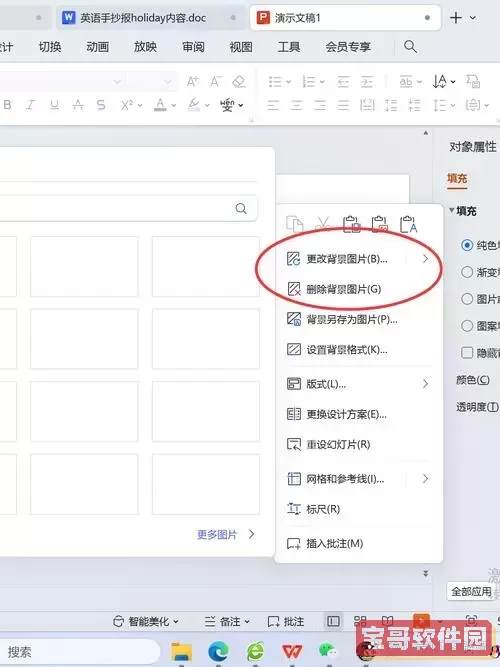Click the paste text only icon
This screenshot has width=500, height=667.
(x=408, y=224)
